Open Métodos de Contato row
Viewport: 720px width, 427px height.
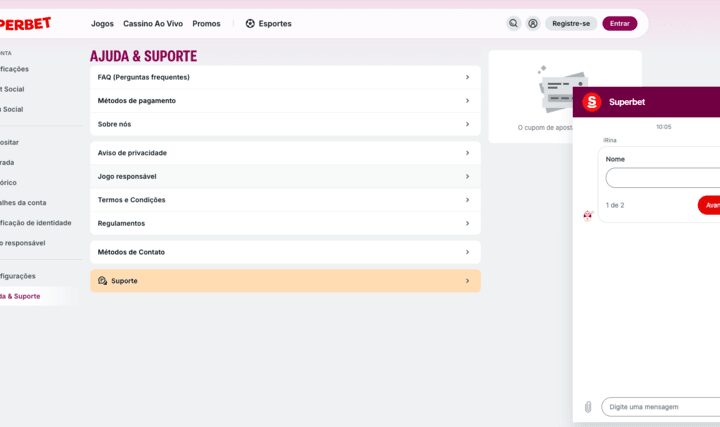[285, 252]
